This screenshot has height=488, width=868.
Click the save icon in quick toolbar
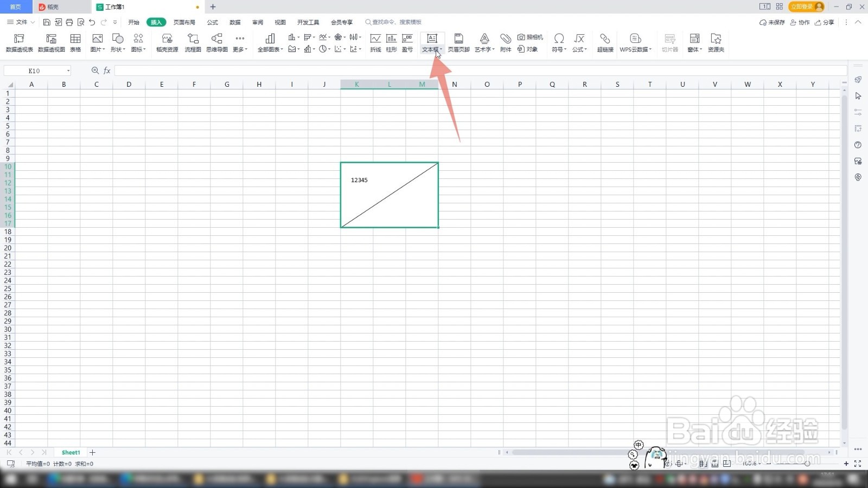[47, 22]
